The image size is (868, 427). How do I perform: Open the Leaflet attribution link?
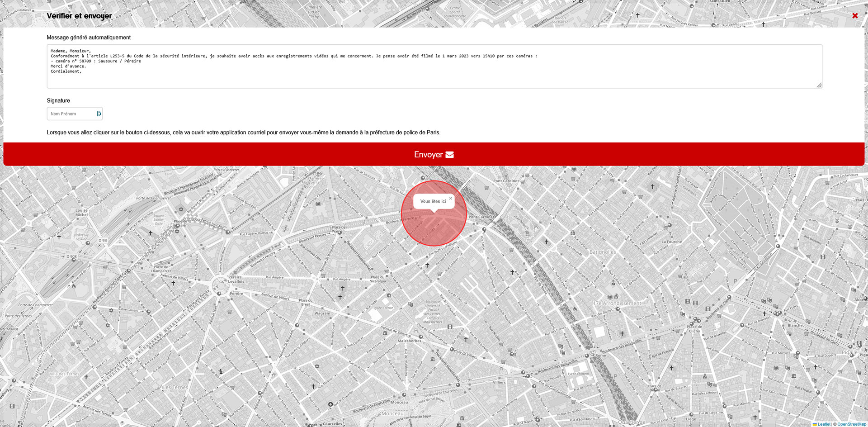824,424
